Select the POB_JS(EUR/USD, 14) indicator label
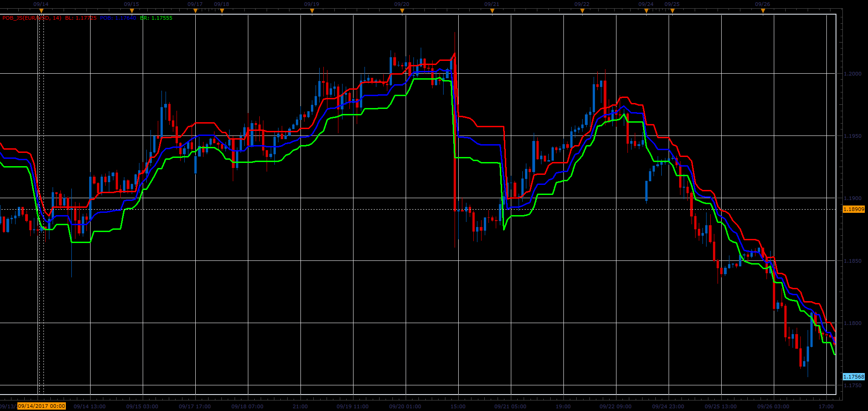This screenshot has width=868, height=411. pos(32,18)
